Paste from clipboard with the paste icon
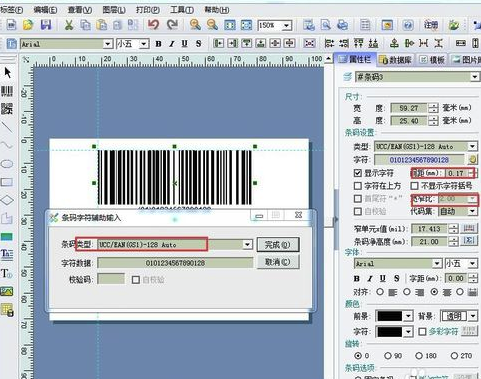 [x=102, y=25]
